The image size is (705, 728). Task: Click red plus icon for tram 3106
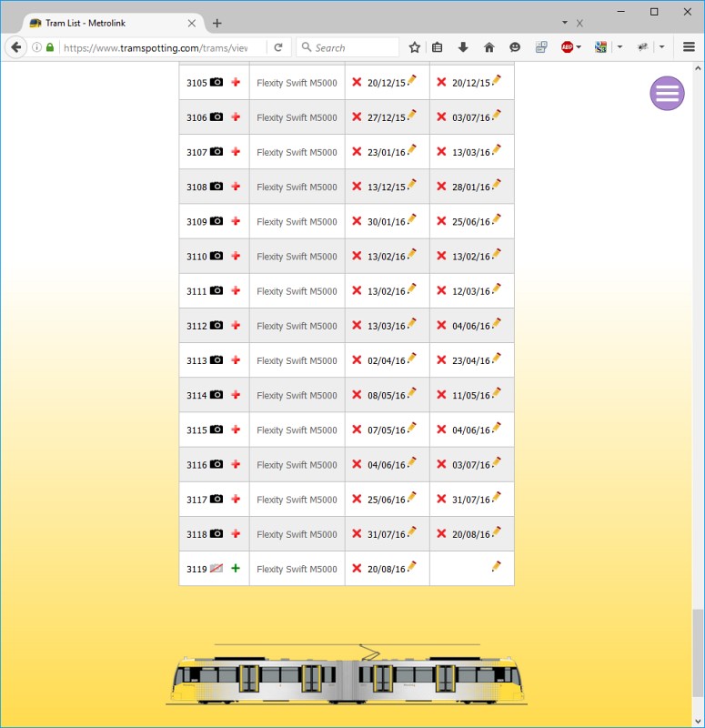click(236, 117)
